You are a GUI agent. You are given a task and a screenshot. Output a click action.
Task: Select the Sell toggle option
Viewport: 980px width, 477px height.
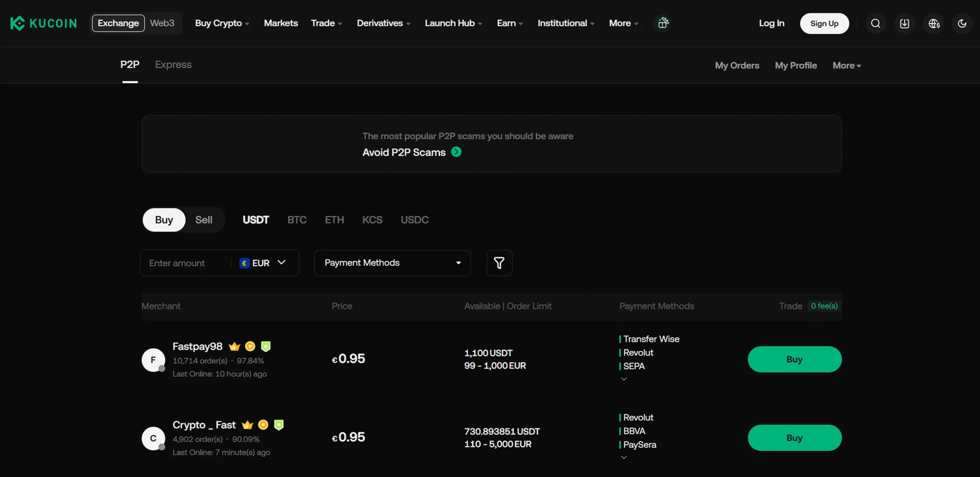(x=204, y=220)
